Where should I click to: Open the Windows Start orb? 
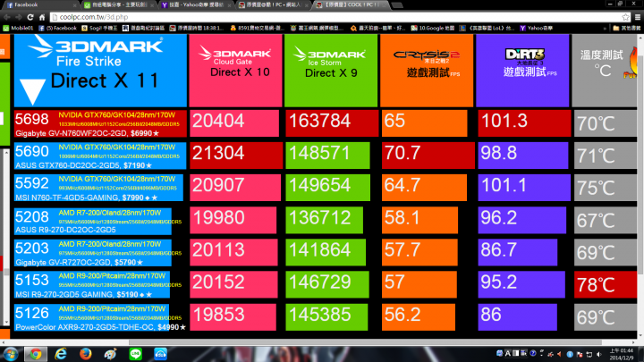pos(10,354)
